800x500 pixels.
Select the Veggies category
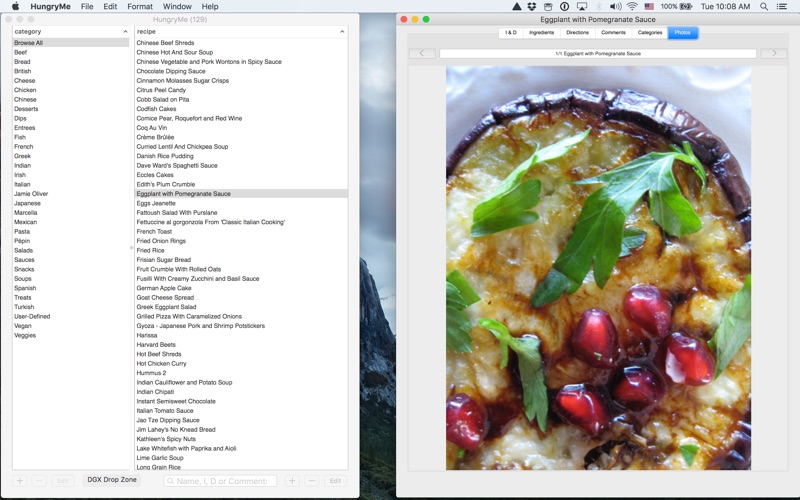70,335
